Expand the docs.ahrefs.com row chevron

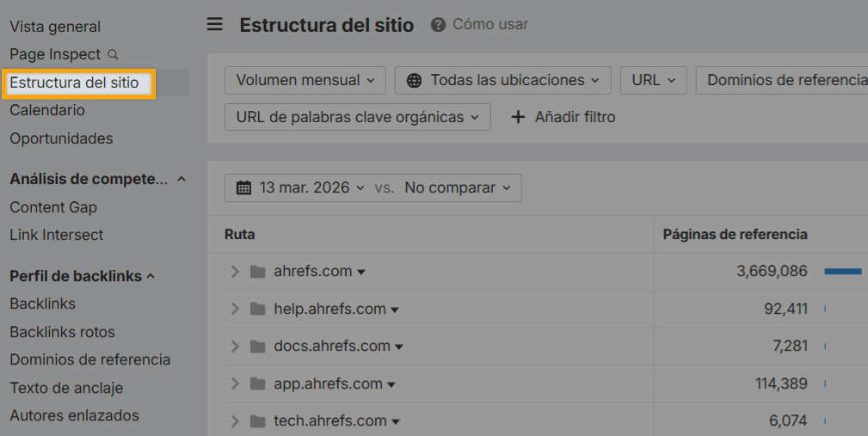(x=235, y=347)
